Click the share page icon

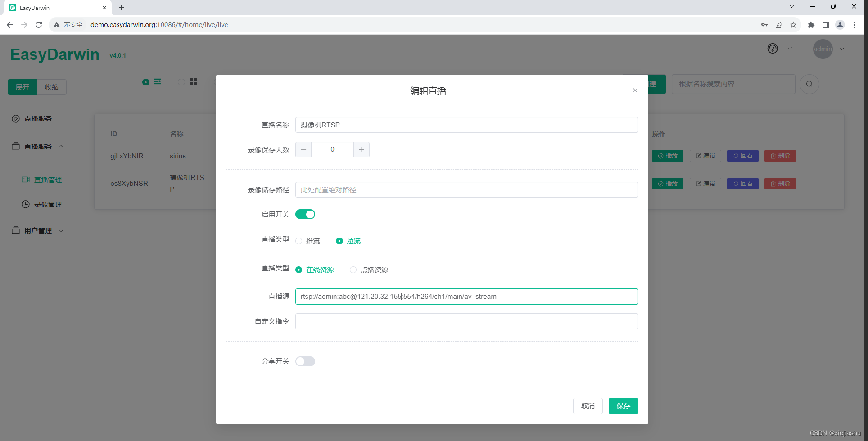click(779, 25)
